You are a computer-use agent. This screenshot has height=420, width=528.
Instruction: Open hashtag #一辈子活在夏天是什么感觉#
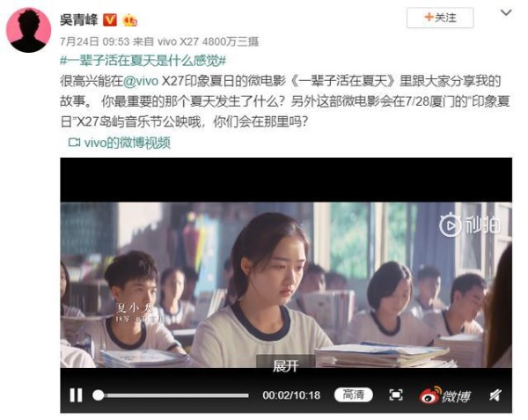point(143,61)
